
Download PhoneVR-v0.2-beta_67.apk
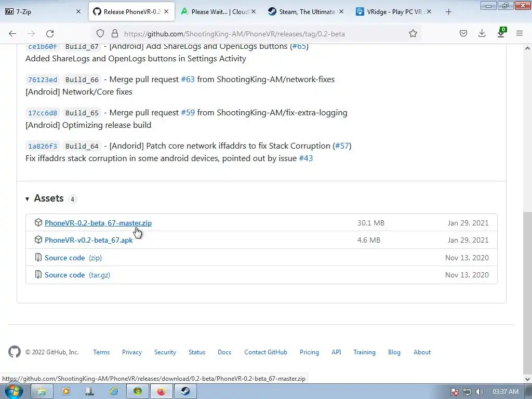[88, 240]
